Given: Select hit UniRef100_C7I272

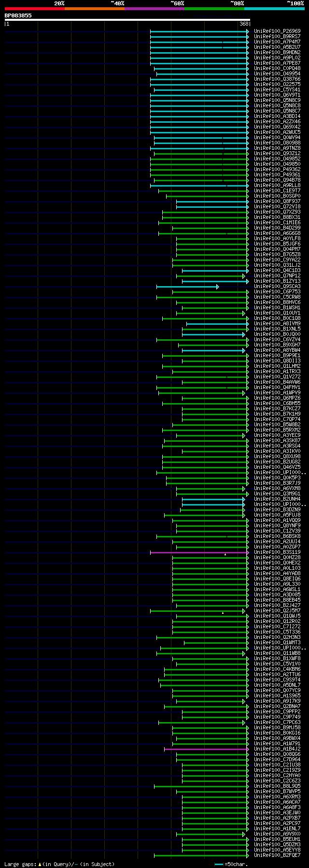Looking at the screenshot, I should pos(277,627).
